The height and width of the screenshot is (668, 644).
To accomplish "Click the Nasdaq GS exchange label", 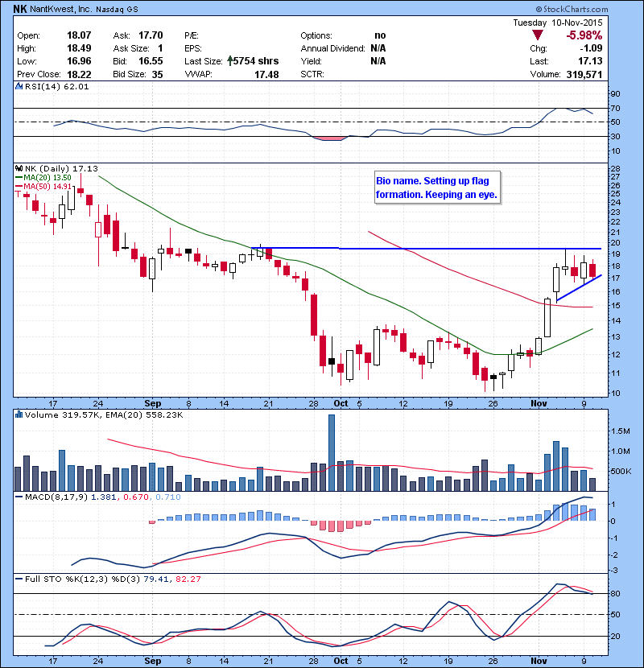I will [117, 10].
